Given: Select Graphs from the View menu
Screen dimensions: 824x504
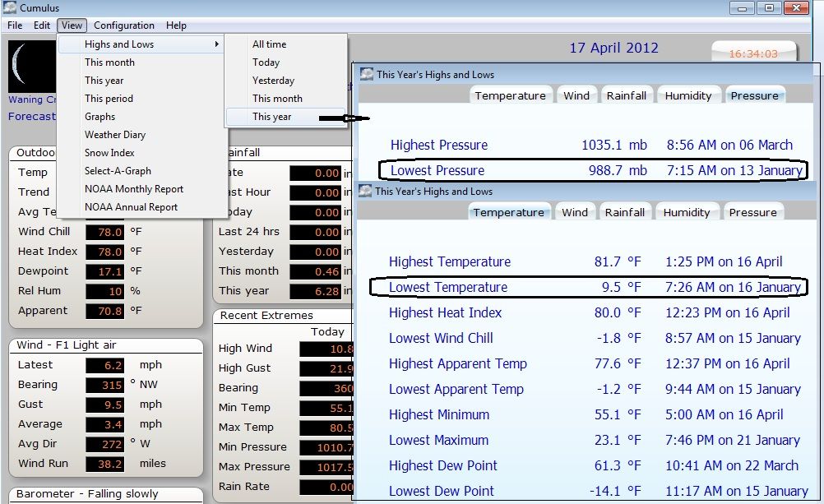Looking at the screenshot, I should click(x=100, y=117).
